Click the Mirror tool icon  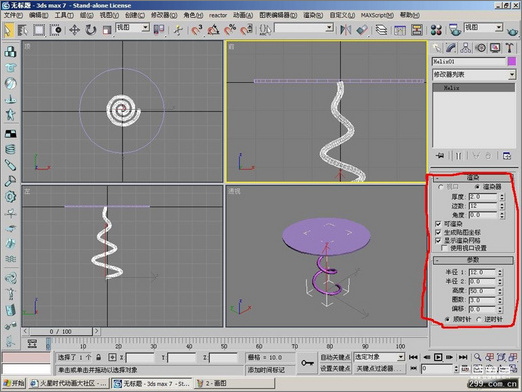click(346, 30)
